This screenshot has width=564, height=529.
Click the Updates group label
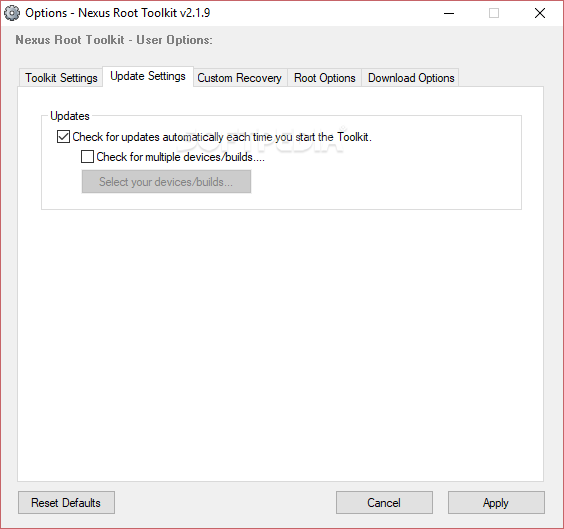pyautogui.click(x=70, y=116)
